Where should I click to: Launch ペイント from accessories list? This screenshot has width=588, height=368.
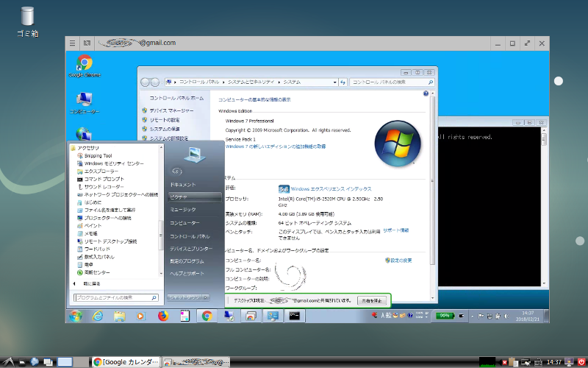(89, 226)
